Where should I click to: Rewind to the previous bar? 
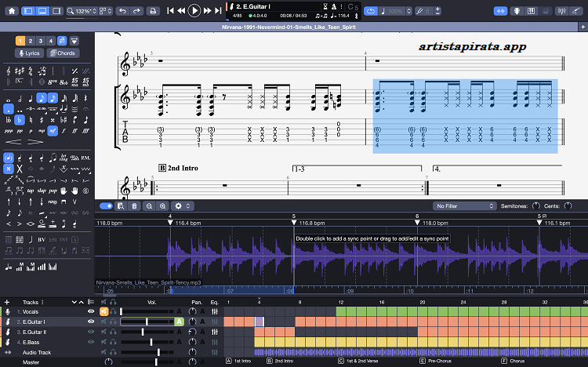coord(181,11)
